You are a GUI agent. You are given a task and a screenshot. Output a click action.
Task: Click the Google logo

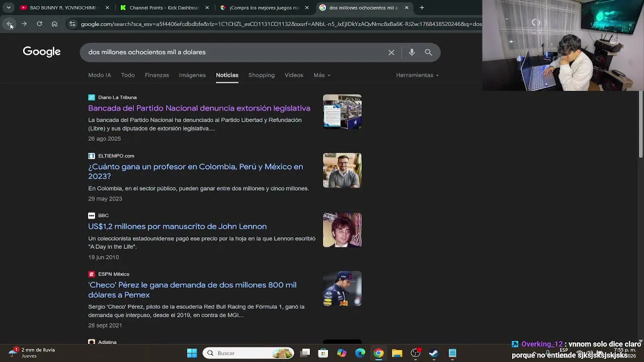pyautogui.click(x=42, y=52)
